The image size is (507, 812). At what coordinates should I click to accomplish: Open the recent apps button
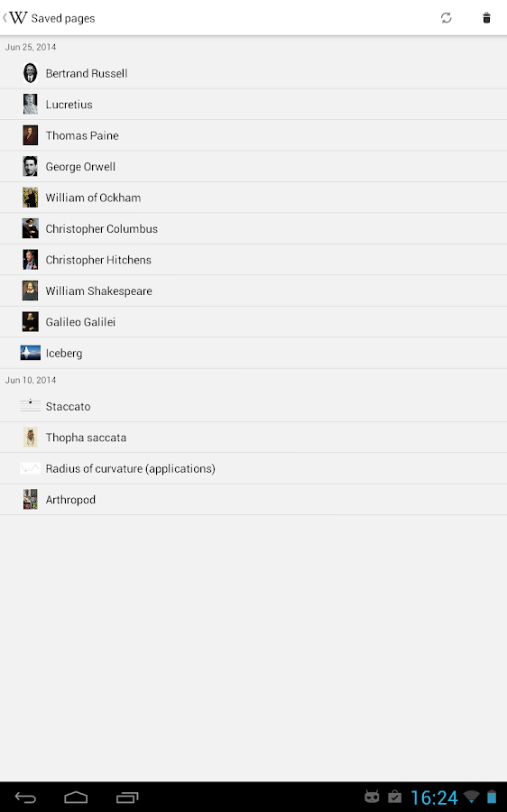pyautogui.click(x=127, y=798)
